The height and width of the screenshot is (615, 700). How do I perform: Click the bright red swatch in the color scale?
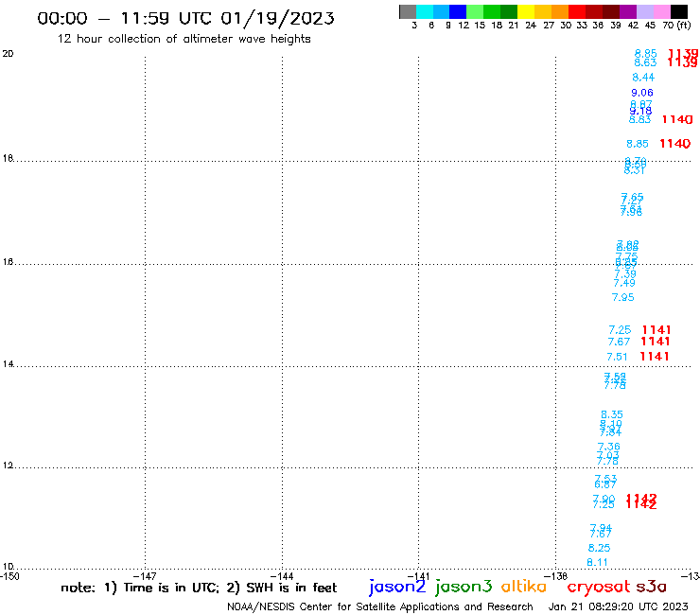click(577, 11)
